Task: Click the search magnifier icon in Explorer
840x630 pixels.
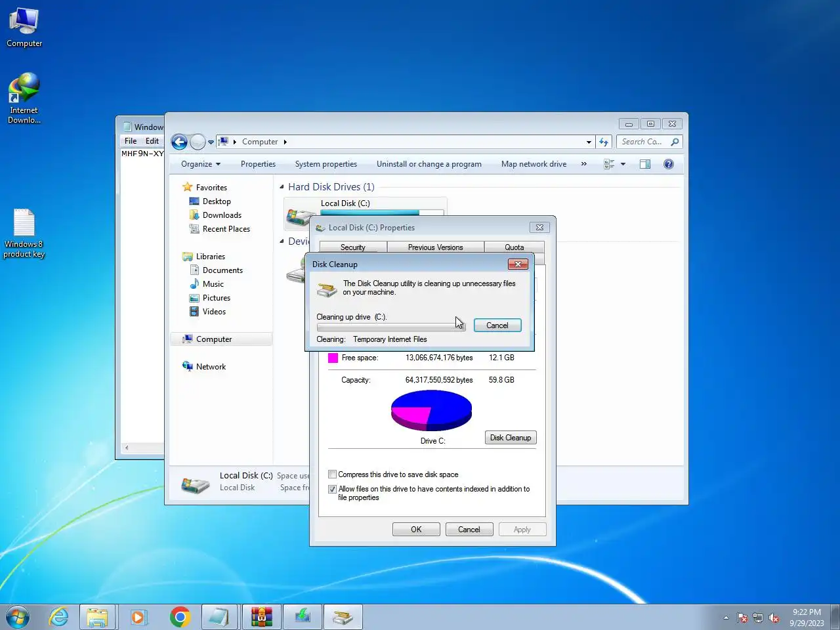Action: pyautogui.click(x=675, y=142)
